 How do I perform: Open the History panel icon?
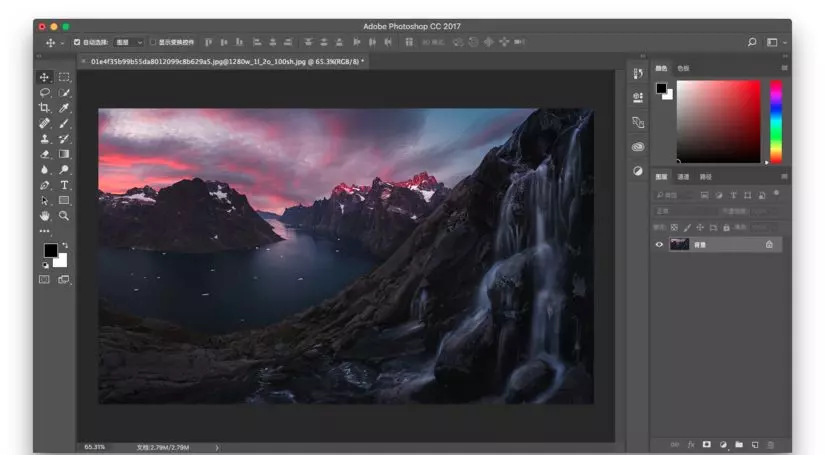[x=638, y=74]
